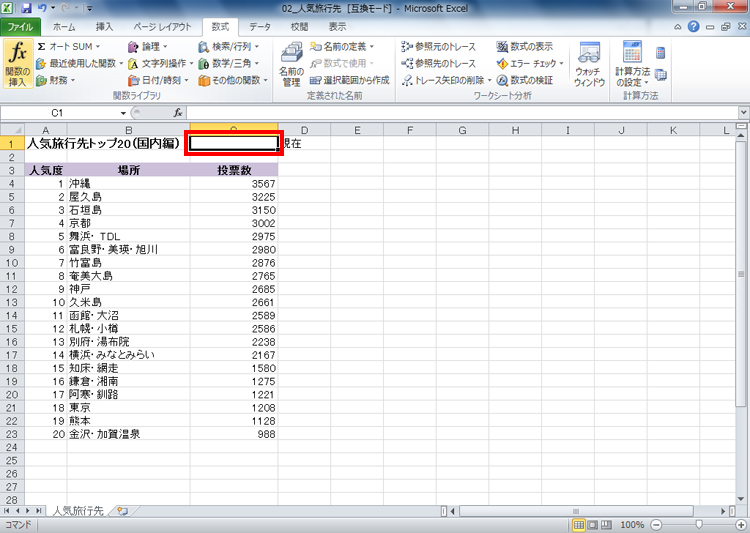Click Define Name (名前の定義)
Screen dimensions: 750x533
[342, 47]
